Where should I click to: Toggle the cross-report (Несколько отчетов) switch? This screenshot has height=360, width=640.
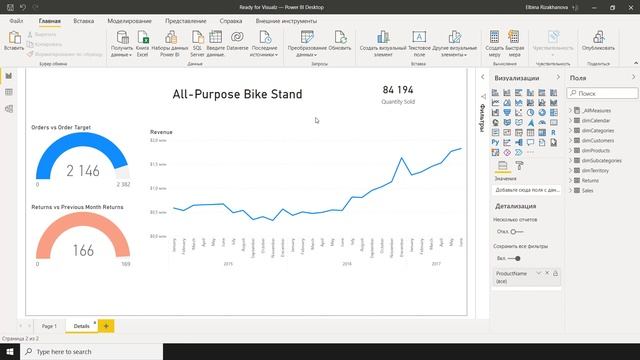(516, 232)
